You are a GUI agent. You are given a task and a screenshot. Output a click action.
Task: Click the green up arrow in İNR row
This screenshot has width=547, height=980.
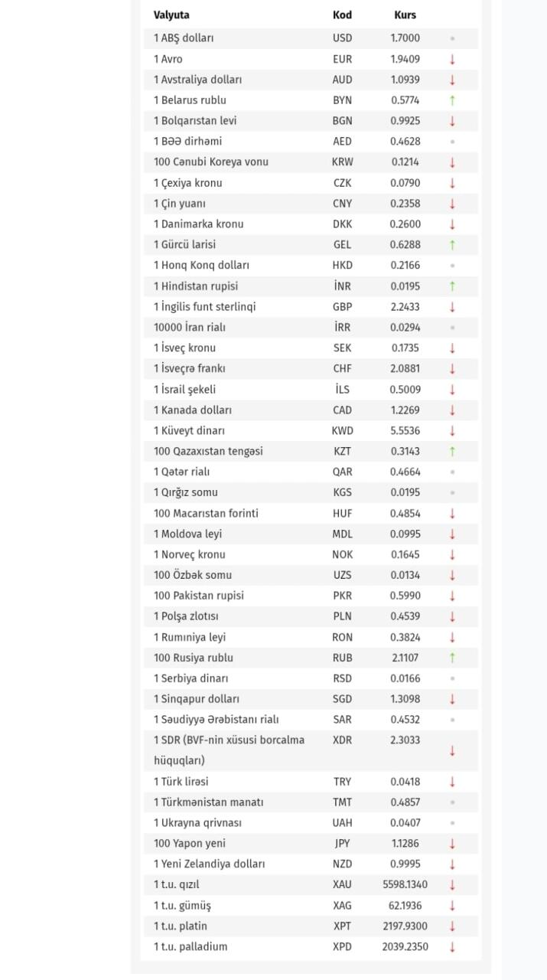pyautogui.click(x=452, y=286)
